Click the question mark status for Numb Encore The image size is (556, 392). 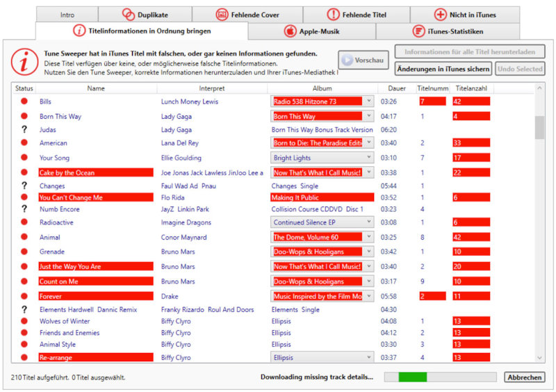pyautogui.click(x=24, y=209)
